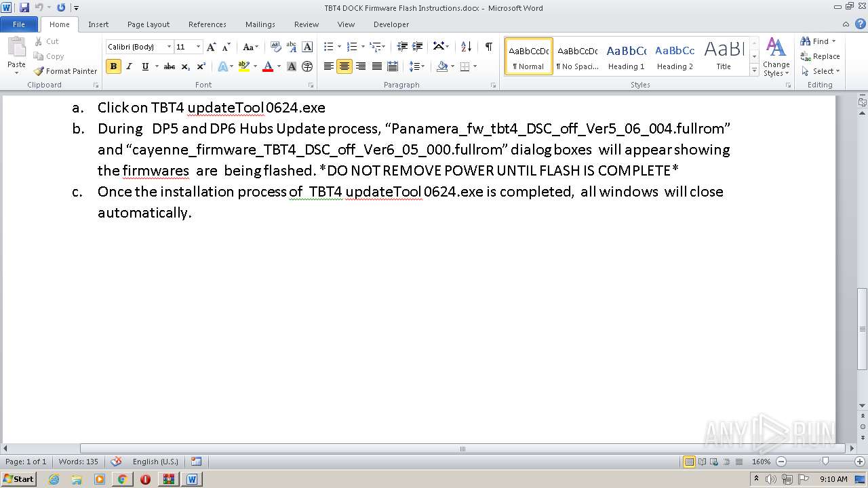Image resolution: width=868 pixels, height=488 pixels.
Task: Click the 160% zoom level
Action: 761,462
